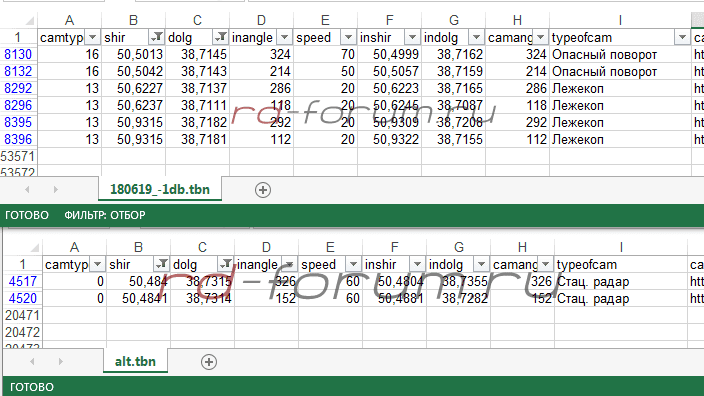Go to the next sheet in the lower workbook
Viewport: 704px width, 396px height.
(61, 361)
